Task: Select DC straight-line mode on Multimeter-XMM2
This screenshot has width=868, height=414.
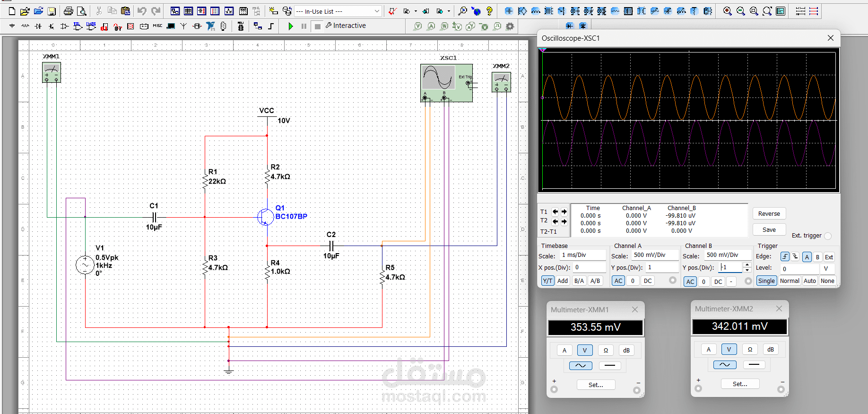Action: click(754, 364)
